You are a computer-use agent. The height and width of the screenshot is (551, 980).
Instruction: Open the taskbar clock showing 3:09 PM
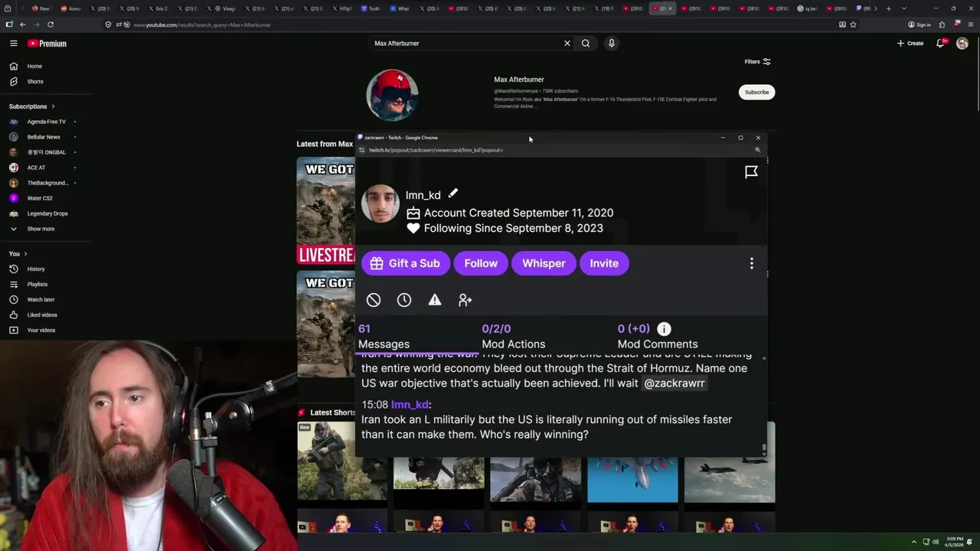click(x=953, y=542)
